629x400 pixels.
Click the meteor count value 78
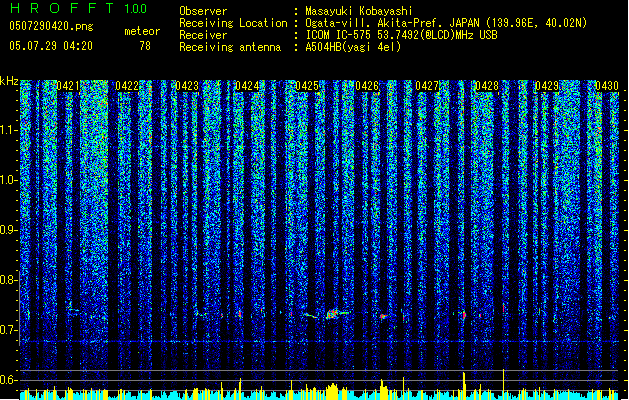[145, 46]
